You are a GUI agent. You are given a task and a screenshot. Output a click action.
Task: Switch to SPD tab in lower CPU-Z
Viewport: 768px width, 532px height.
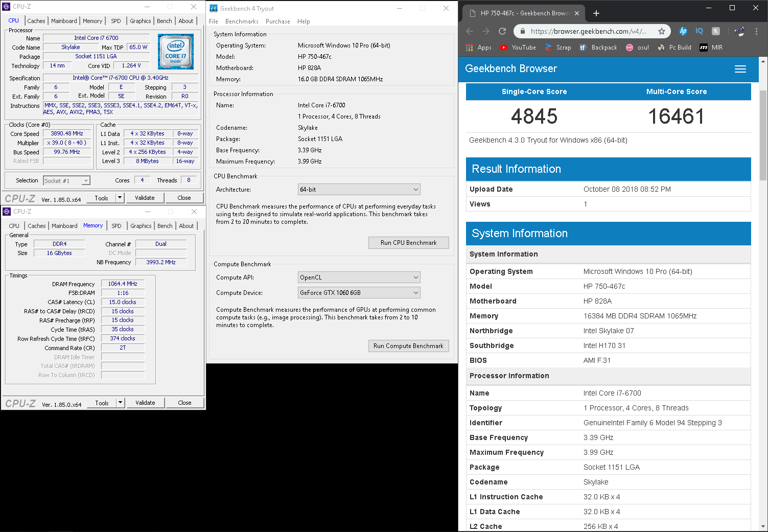click(x=117, y=226)
